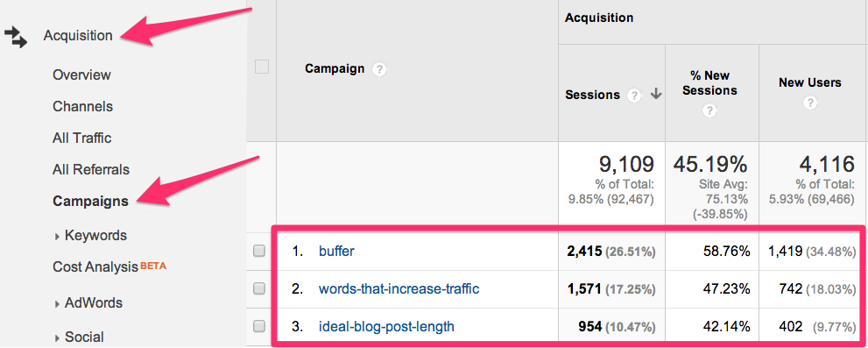Check the box for the buffer campaign

click(x=259, y=251)
